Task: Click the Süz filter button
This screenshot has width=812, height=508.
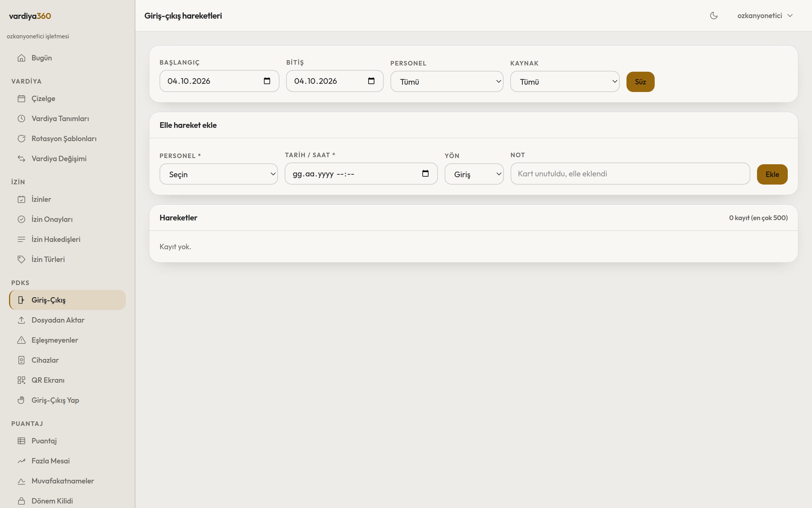Action: pyautogui.click(x=640, y=82)
